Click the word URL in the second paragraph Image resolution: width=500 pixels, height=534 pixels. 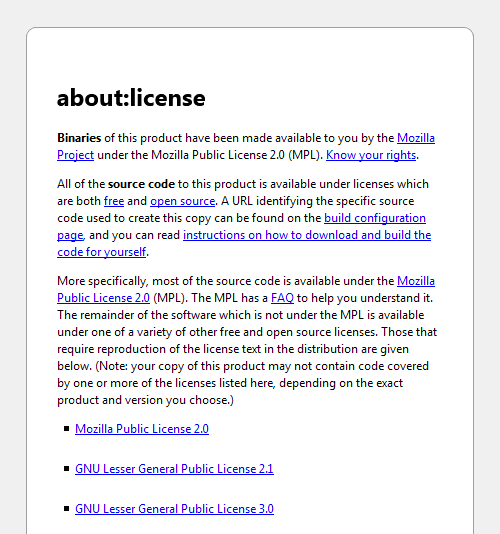coord(242,201)
